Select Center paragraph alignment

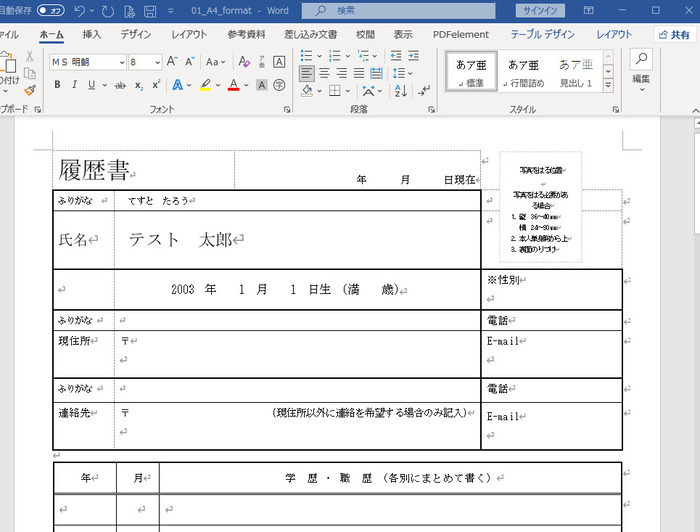click(325, 73)
